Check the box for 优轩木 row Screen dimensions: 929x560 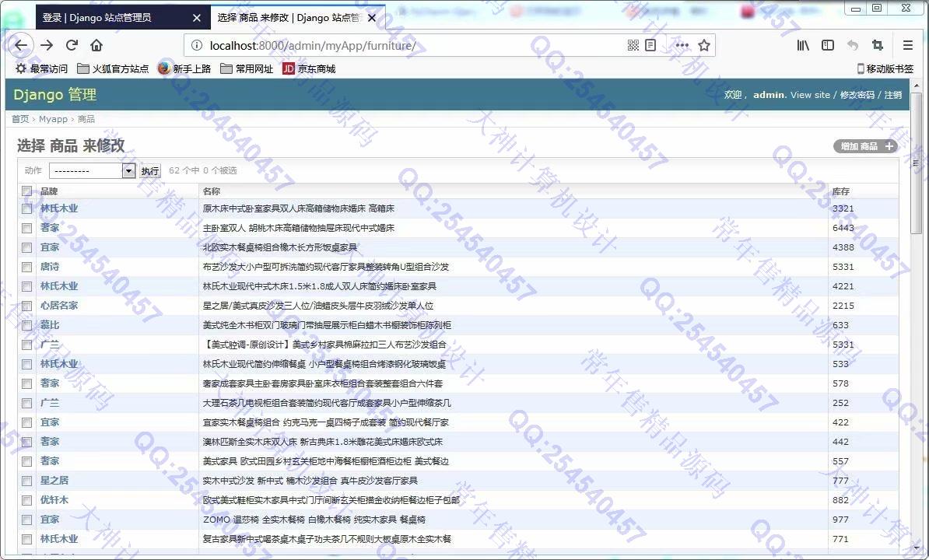coord(26,501)
